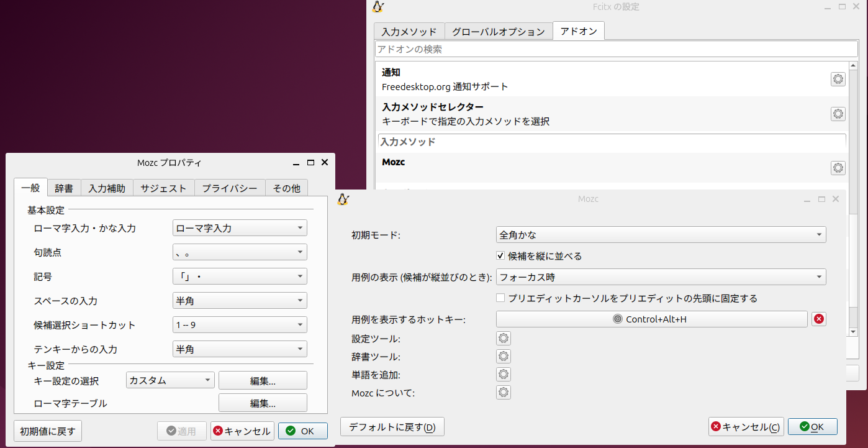Click the Control+Alt+H hotkey button

[652, 319]
